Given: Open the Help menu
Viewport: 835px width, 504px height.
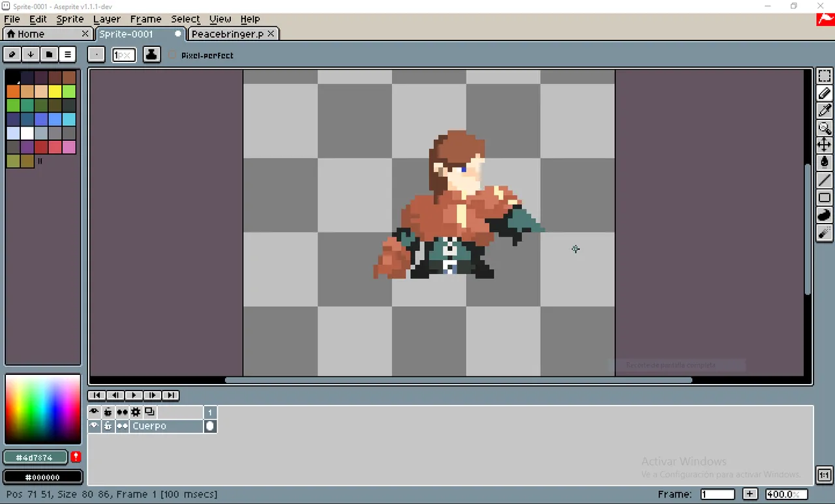Looking at the screenshot, I should [250, 19].
